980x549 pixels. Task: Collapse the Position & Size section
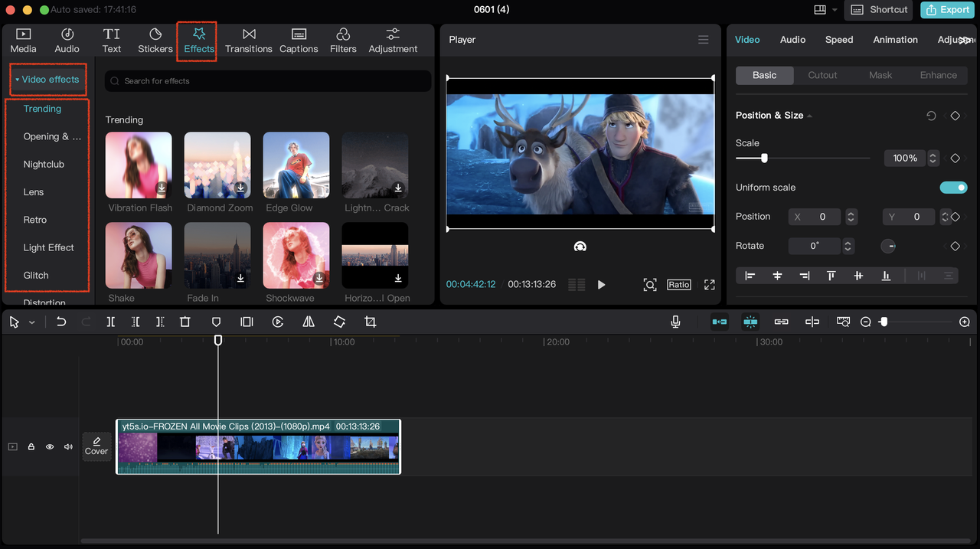pos(810,116)
